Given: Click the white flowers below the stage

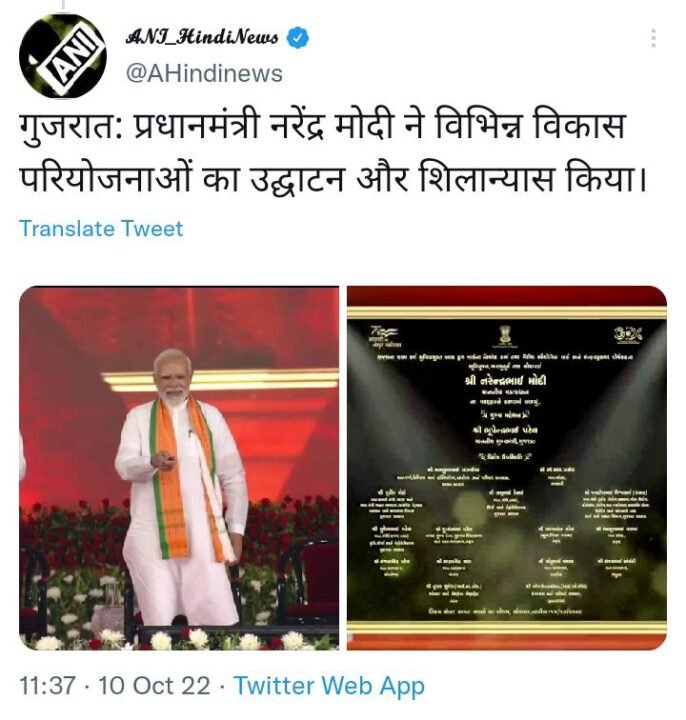Looking at the screenshot, I should pos(184,639).
